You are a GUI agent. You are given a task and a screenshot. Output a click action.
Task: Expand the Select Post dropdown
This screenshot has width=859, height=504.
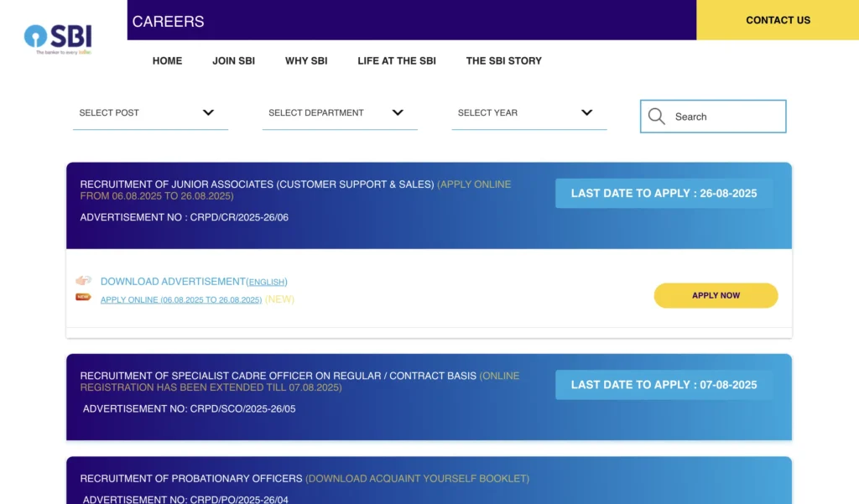150,113
